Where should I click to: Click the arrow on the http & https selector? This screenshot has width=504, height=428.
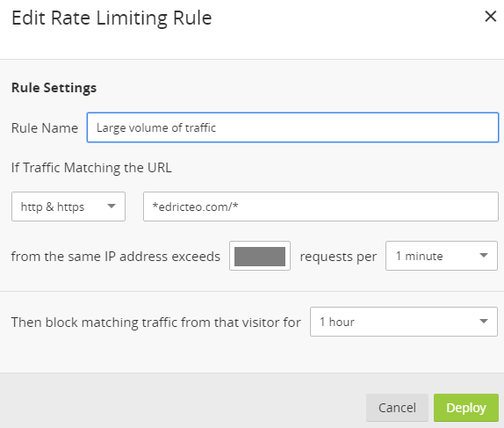tap(112, 207)
